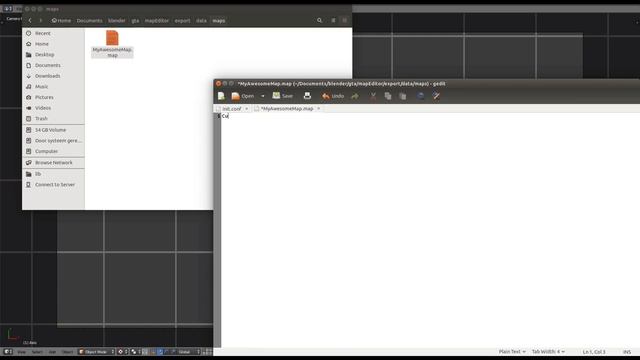Open Music in file manager sidebar
Image resolution: width=640 pixels, height=360 pixels.
(53, 87)
